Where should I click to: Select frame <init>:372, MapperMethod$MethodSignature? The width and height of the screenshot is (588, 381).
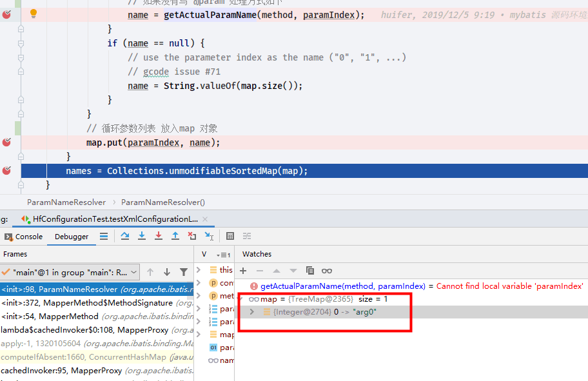pyautogui.click(x=97, y=302)
